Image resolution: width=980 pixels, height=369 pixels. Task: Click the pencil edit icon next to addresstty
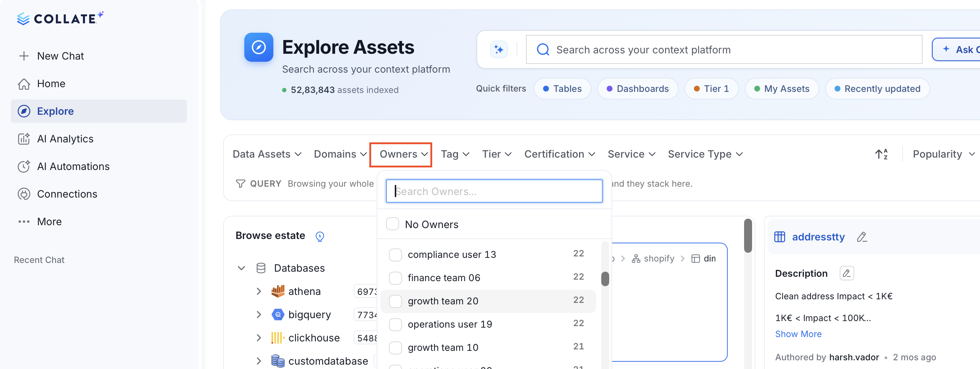[x=862, y=237]
